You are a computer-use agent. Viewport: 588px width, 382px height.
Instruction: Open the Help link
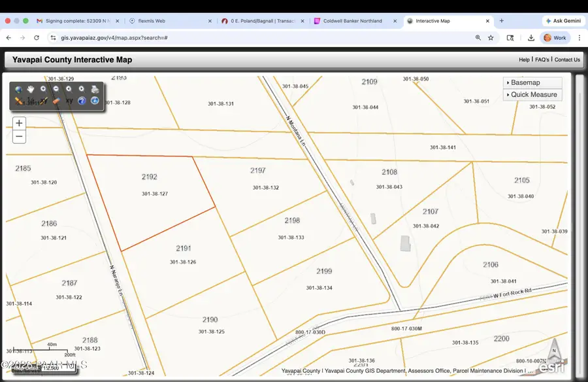524,60
